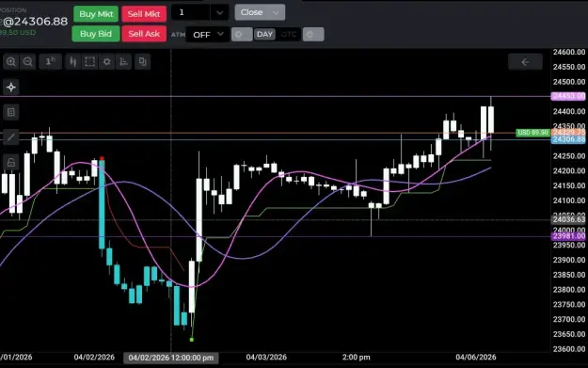588x368 pixels.
Task: Click the overlapping squares icon in chart toolbar
Action: pos(142,61)
